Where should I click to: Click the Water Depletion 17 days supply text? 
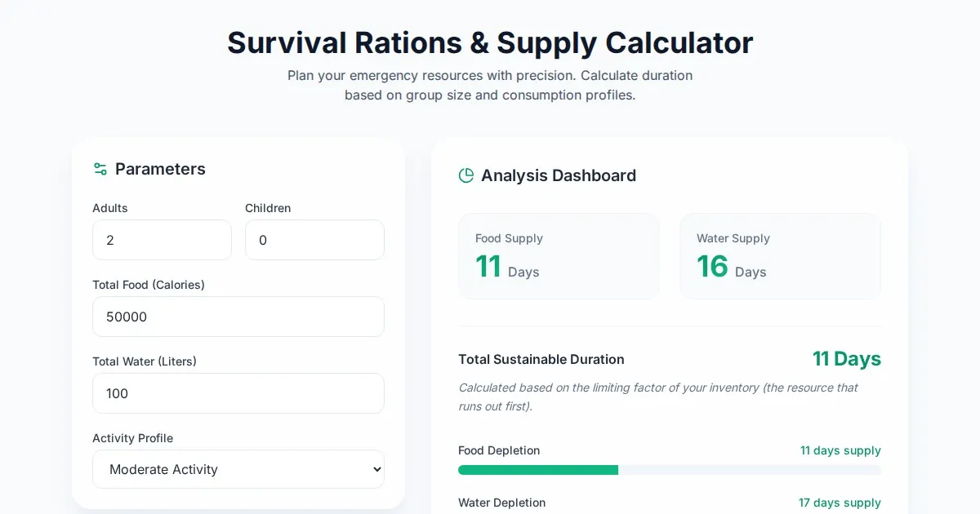click(x=839, y=503)
